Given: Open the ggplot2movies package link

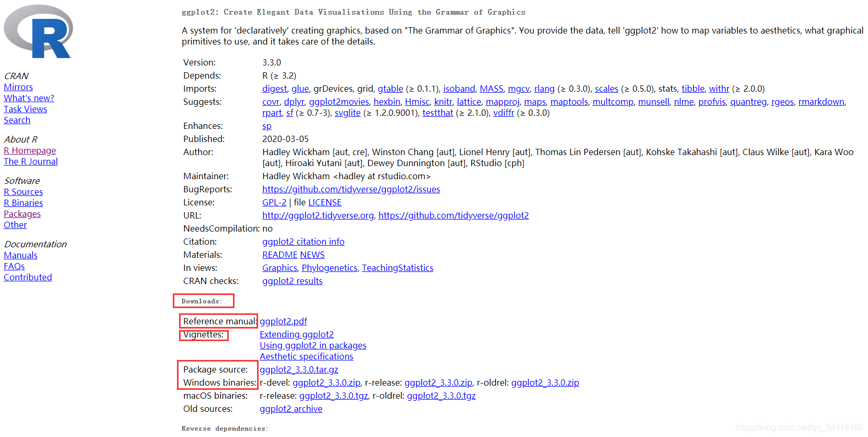Looking at the screenshot, I should pos(339,102).
